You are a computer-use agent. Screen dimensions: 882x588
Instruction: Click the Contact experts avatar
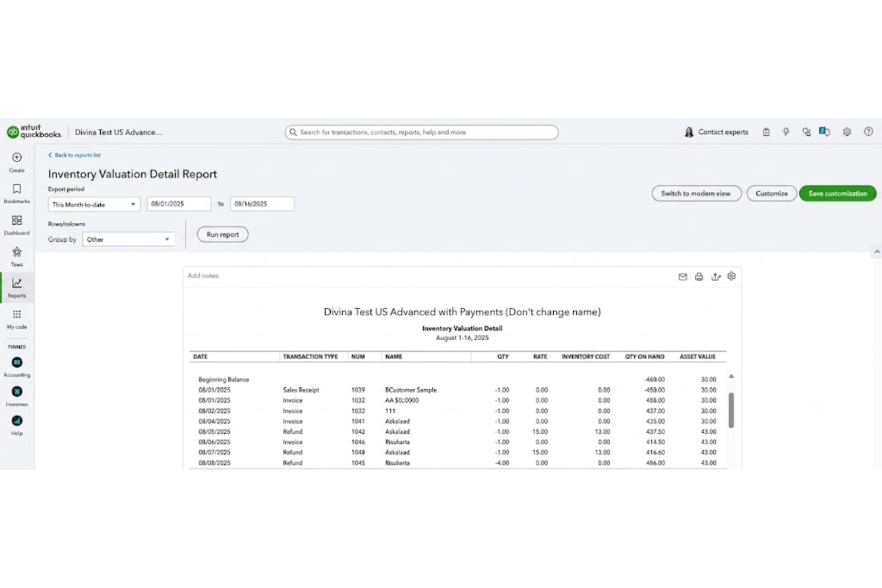(689, 132)
